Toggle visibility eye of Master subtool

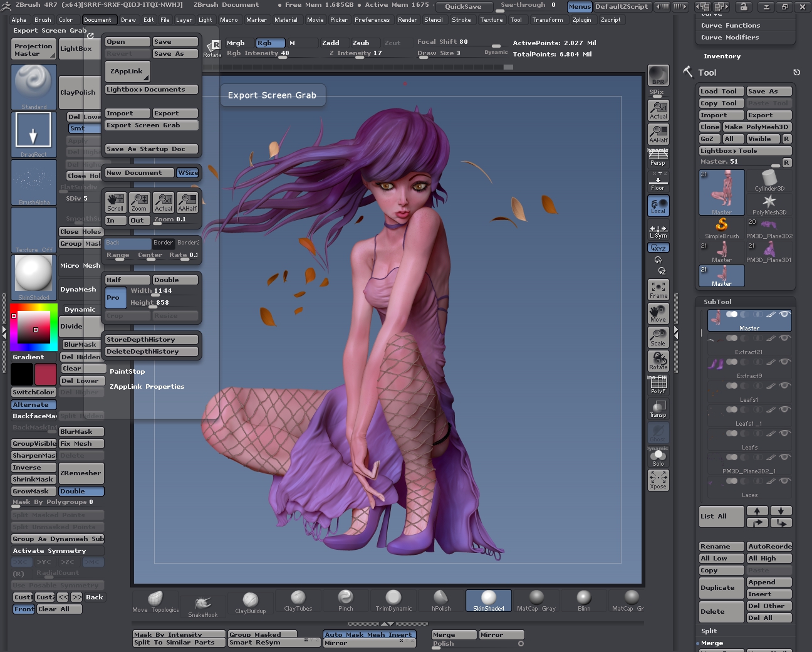click(x=784, y=314)
